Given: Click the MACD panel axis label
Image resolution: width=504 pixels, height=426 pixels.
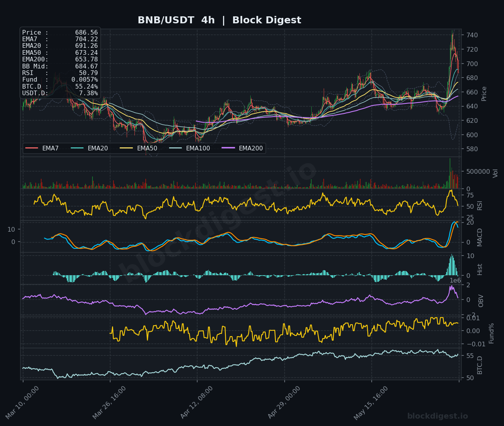Looking at the screenshot, I should coord(480,237).
